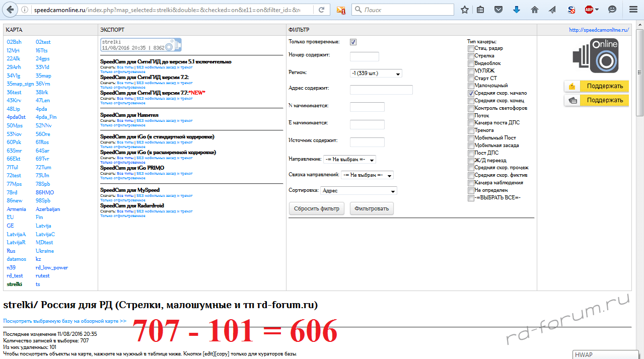Open the blue Downloads arrow icon
Viewport: 644px width, 359px height.
517,10
